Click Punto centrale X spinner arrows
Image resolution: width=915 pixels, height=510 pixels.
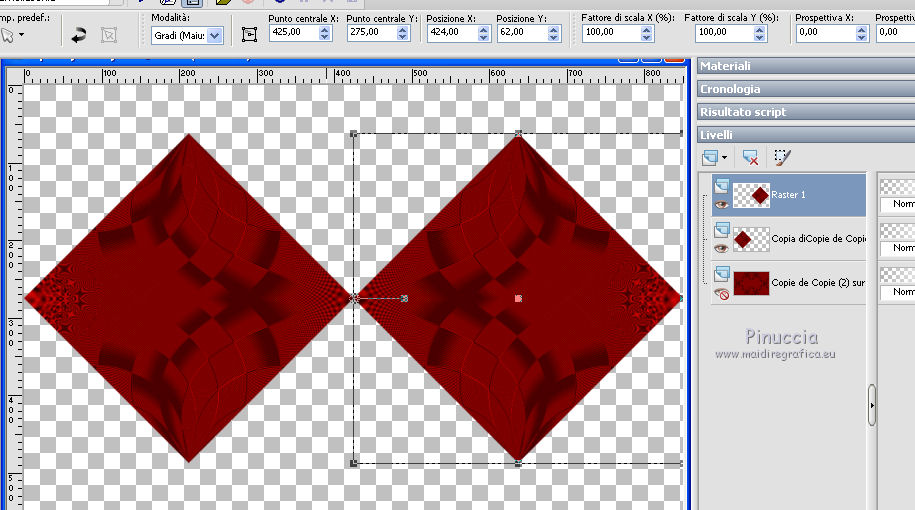click(324, 33)
